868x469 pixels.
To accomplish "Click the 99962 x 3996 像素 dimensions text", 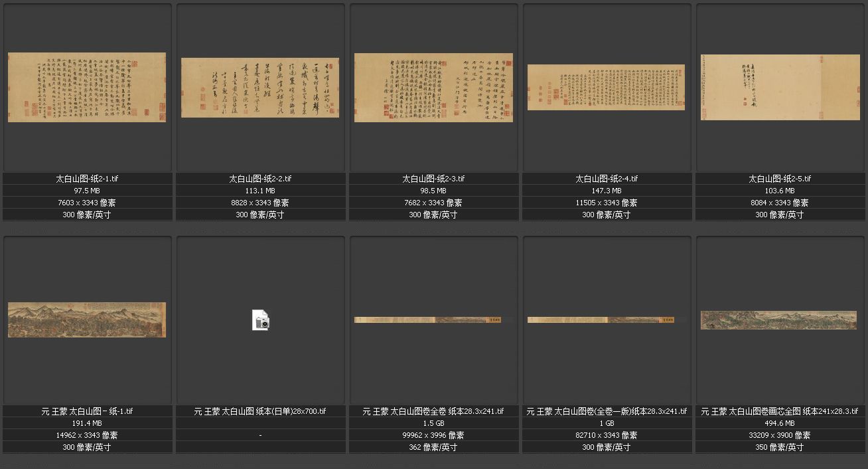I will pyautogui.click(x=433, y=435).
